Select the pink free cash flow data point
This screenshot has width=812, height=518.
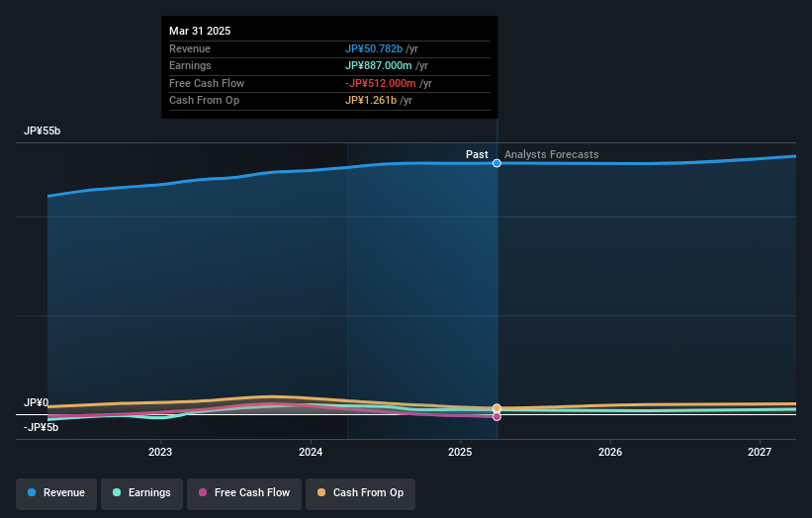click(x=496, y=416)
